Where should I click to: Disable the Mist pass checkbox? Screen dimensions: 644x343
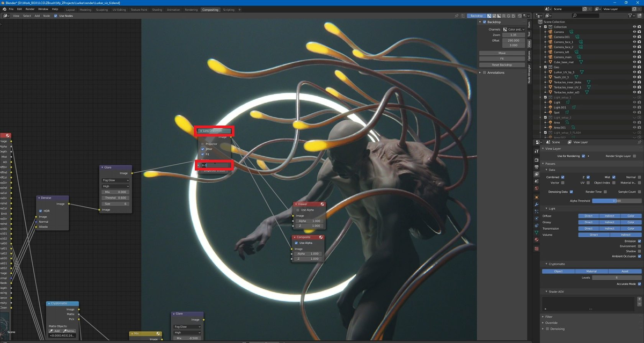[614, 177]
